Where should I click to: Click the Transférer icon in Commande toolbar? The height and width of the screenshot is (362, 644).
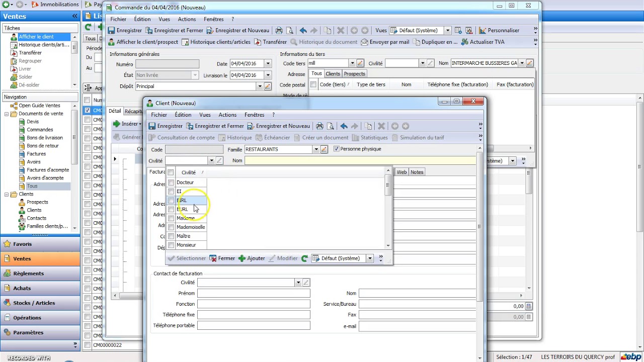(x=258, y=42)
